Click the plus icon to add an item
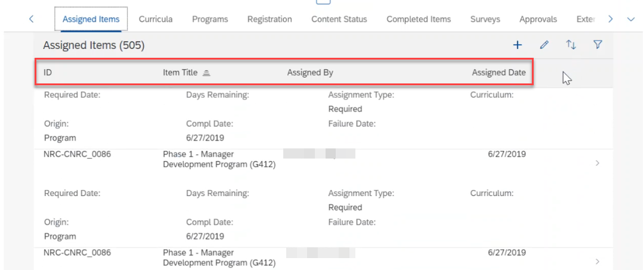Viewport: 644px width, 270px height. click(518, 45)
